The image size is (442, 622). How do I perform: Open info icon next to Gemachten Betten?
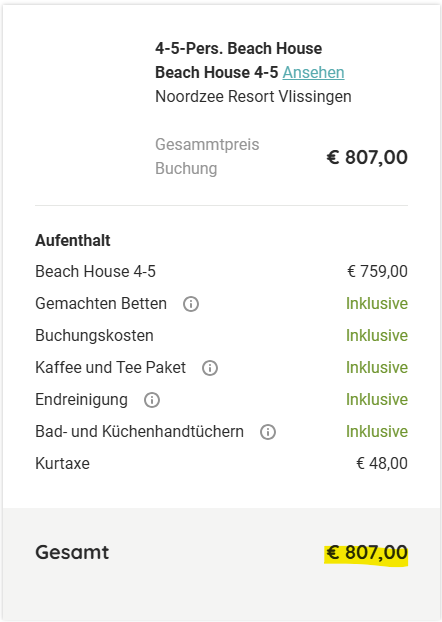coord(191,304)
